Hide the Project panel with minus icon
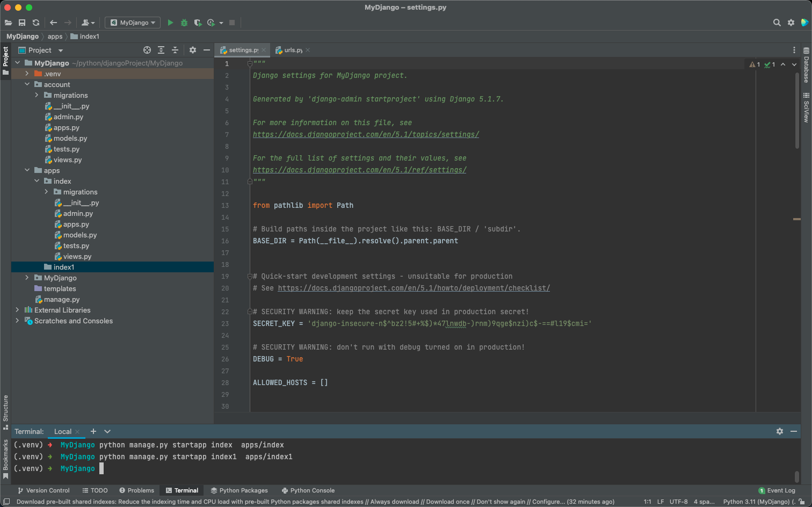 coord(207,50)
